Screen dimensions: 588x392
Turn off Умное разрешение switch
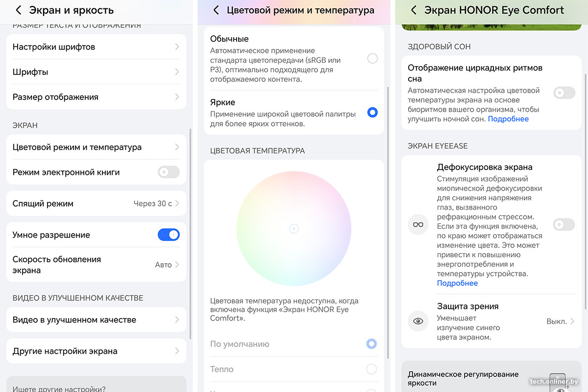tap(169, 235)
